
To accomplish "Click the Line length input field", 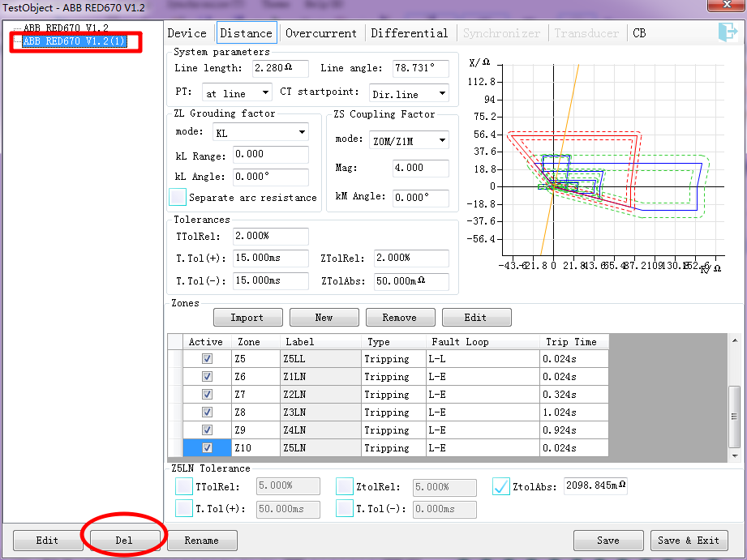I will 280,69.
